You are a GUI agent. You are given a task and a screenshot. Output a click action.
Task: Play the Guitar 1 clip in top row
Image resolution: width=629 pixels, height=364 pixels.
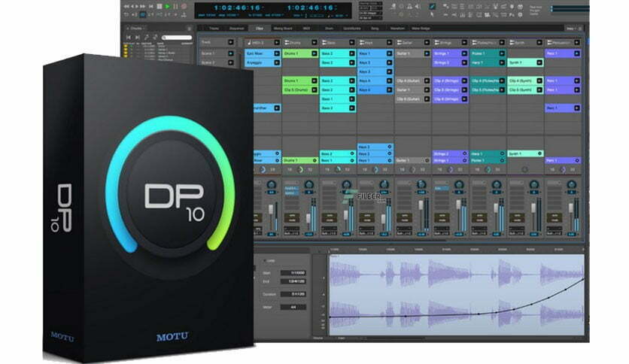click(427, 53)
